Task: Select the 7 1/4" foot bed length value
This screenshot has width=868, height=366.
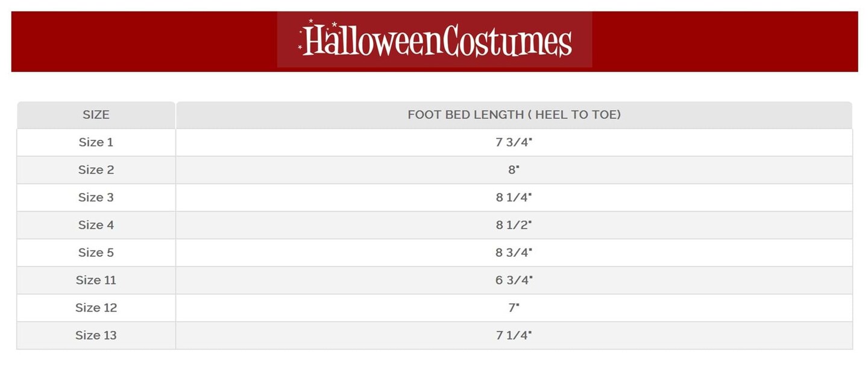Action: [x=514, y=335]
